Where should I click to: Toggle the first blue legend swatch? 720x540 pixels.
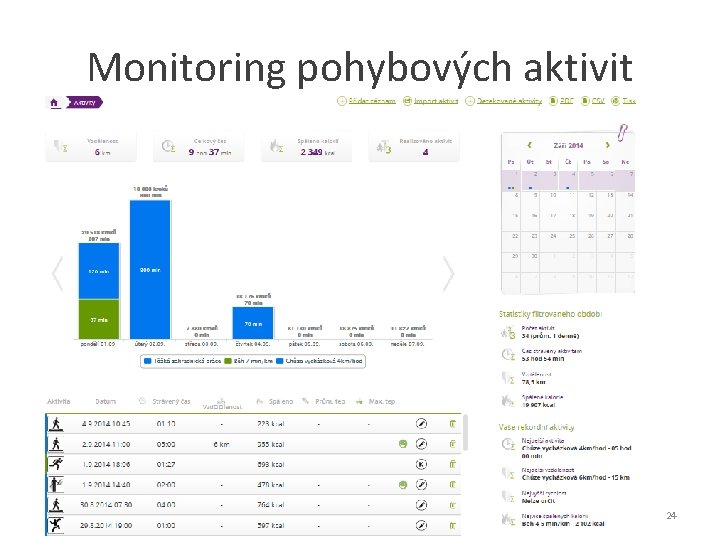click(147, 361)
